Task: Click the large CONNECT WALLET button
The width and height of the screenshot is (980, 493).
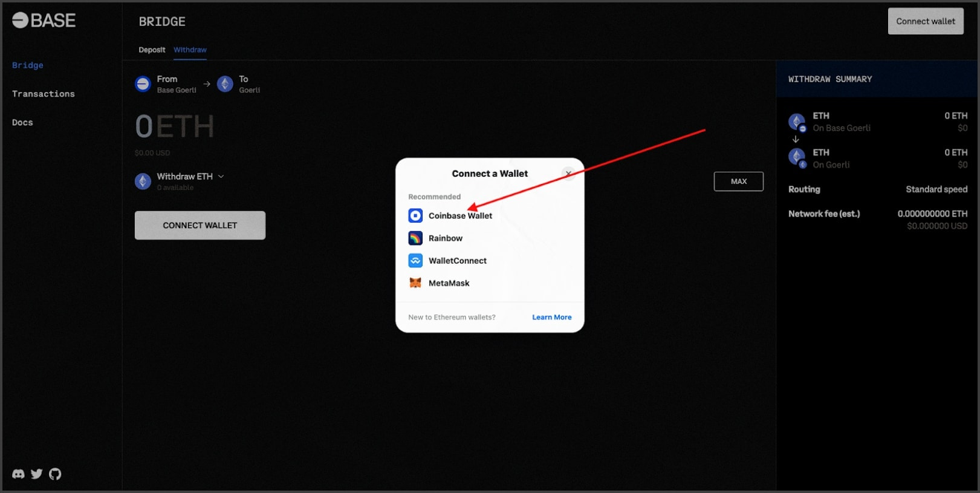Action: (200, 225)
